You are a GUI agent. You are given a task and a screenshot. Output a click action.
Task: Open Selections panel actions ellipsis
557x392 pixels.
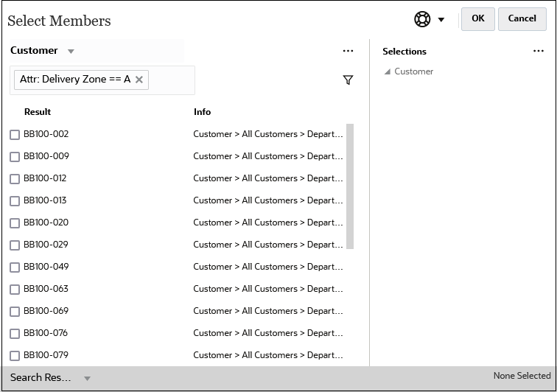coord(538,51)
